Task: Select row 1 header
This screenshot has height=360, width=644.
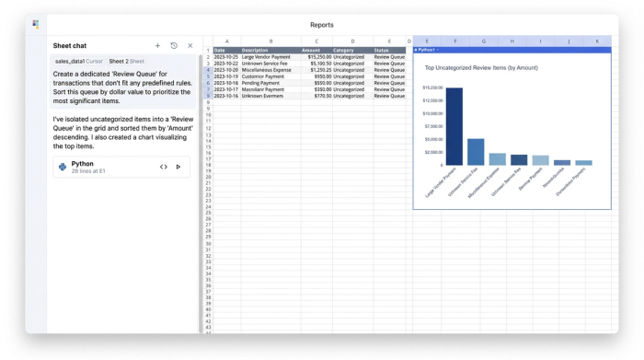Action: pyautogui.click(x=208, y=51)
